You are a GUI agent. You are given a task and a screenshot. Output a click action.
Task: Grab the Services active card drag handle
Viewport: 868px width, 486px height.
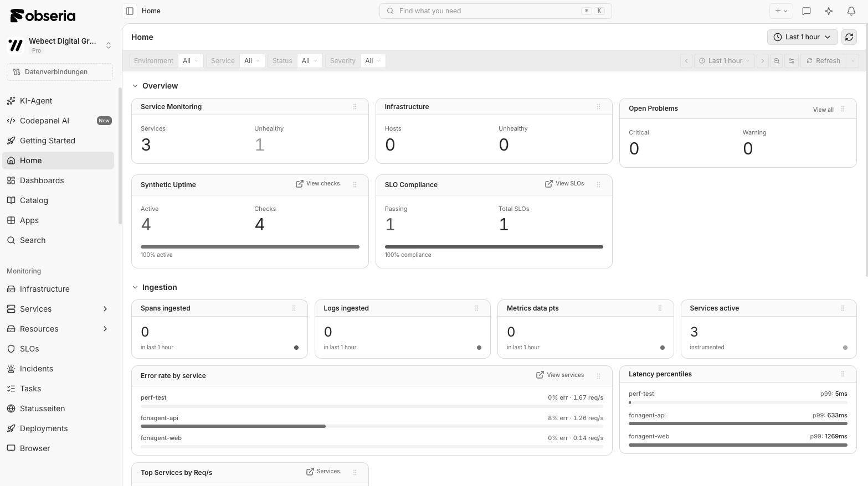point(843,308)
